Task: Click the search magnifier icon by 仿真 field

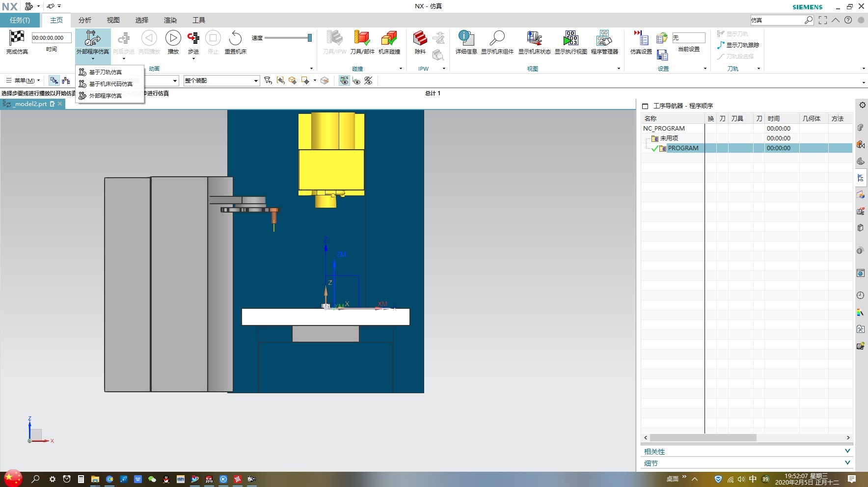Action: point(809,20)
